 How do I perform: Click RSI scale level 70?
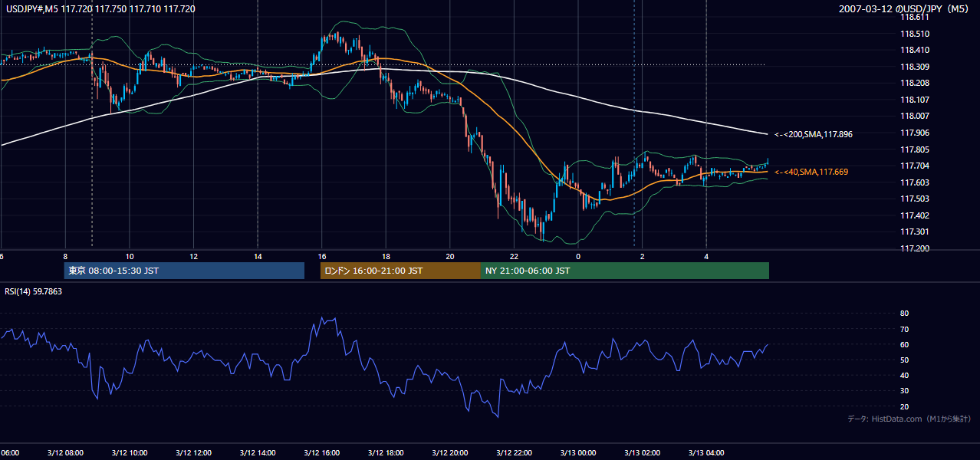tap(904, 329)
